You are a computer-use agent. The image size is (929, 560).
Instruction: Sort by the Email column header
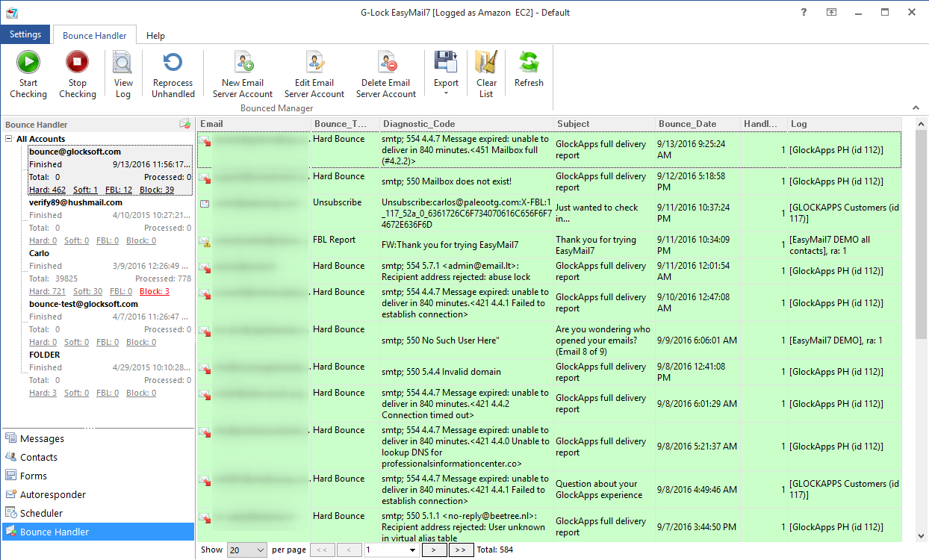pos(254,124)
